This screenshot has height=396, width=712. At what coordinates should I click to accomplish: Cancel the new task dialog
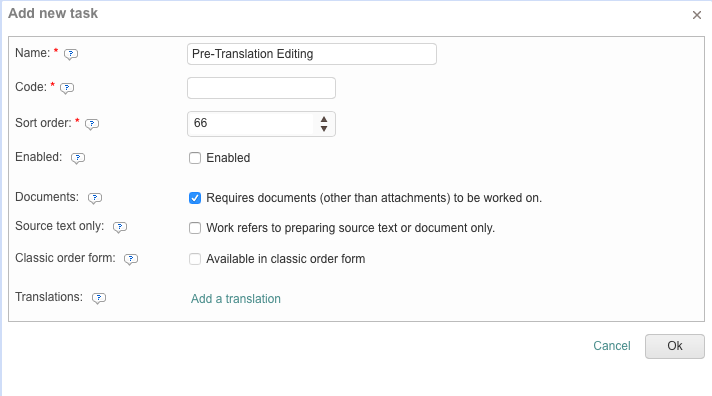pos(612,346)
